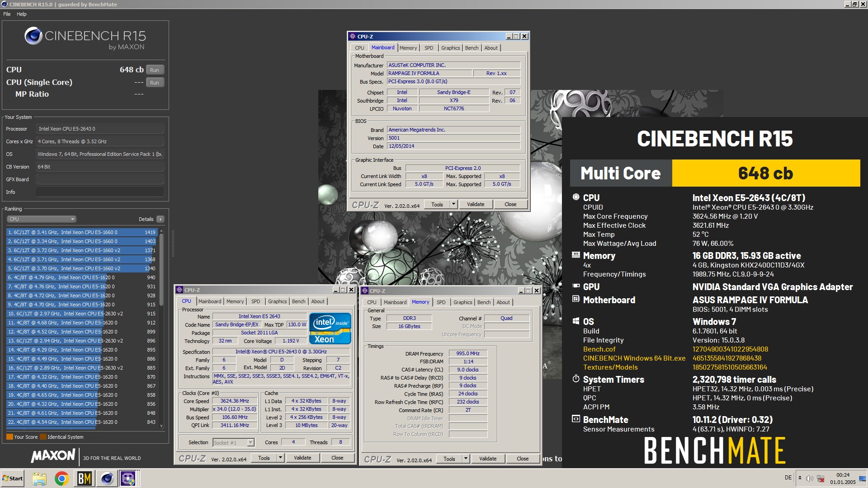Screen dimensions: 868x488
Task: Click the Your Score orange swatch
Action: coord(9,437)
